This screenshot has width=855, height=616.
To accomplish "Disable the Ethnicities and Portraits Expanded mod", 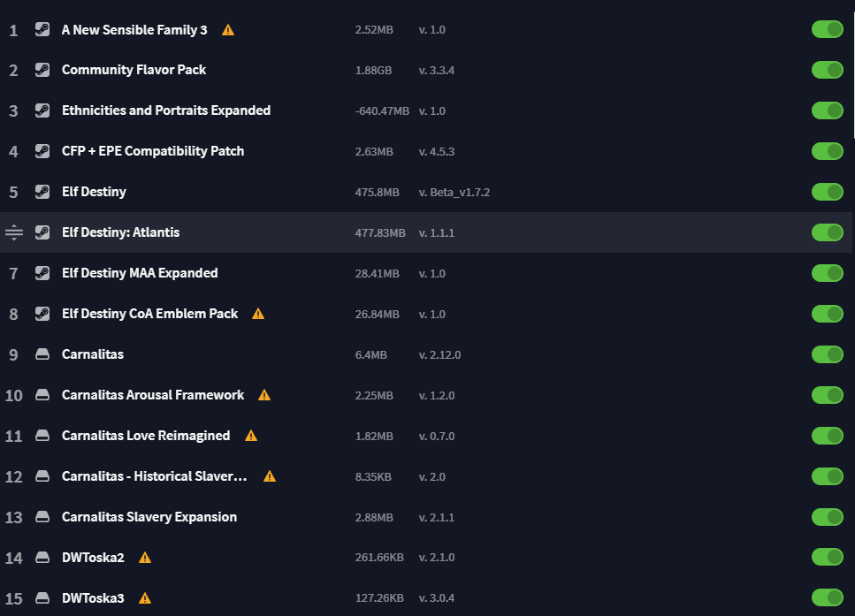I will [x=828, y=110].
